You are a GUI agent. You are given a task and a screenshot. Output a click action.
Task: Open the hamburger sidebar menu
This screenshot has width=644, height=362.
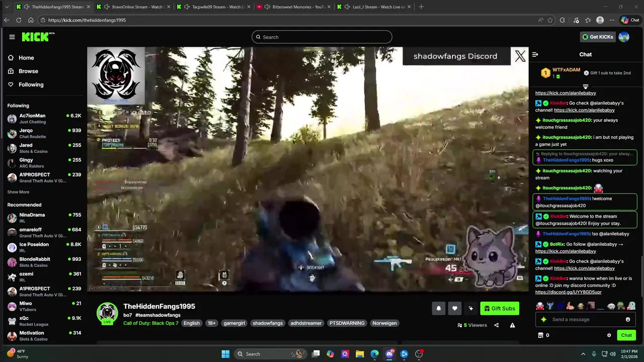[12, 37]
